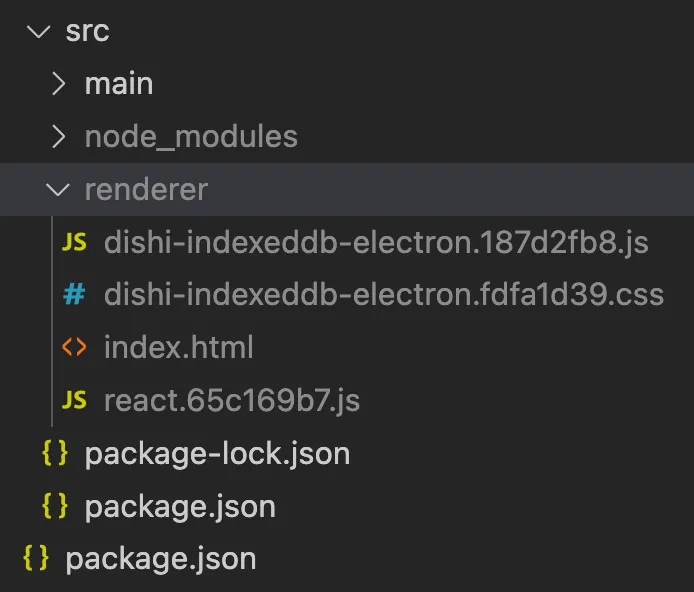The image size is (694, 592).
Task: Select the src folder label
Action: 87,32
